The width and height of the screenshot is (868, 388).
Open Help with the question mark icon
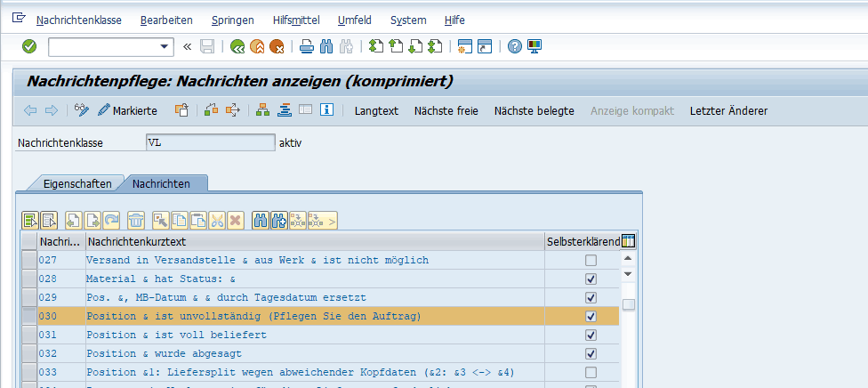click(514, 46)
